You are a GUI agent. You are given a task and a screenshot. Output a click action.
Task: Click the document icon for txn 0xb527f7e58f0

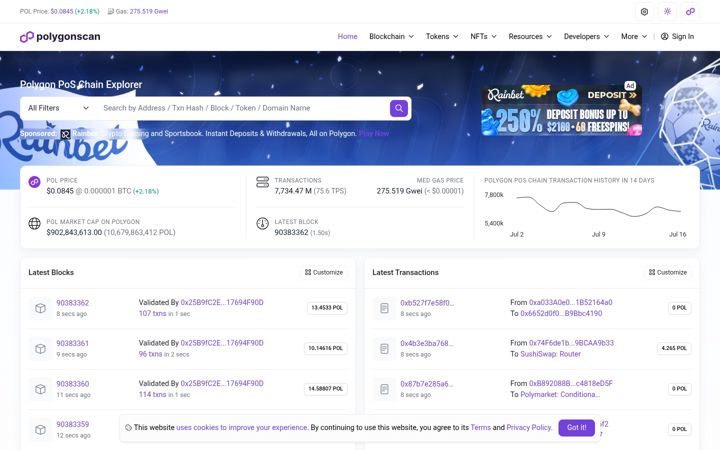click(384, 308)
